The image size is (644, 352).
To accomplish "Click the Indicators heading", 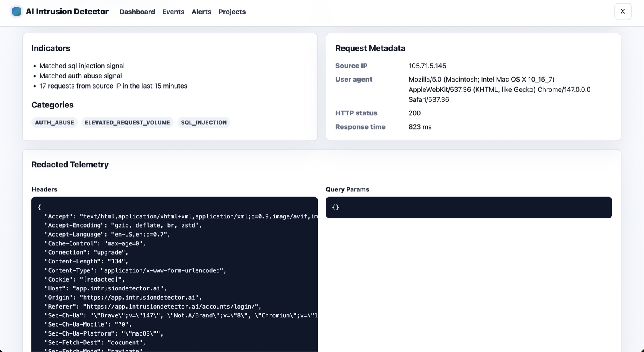I will (51, 48).
